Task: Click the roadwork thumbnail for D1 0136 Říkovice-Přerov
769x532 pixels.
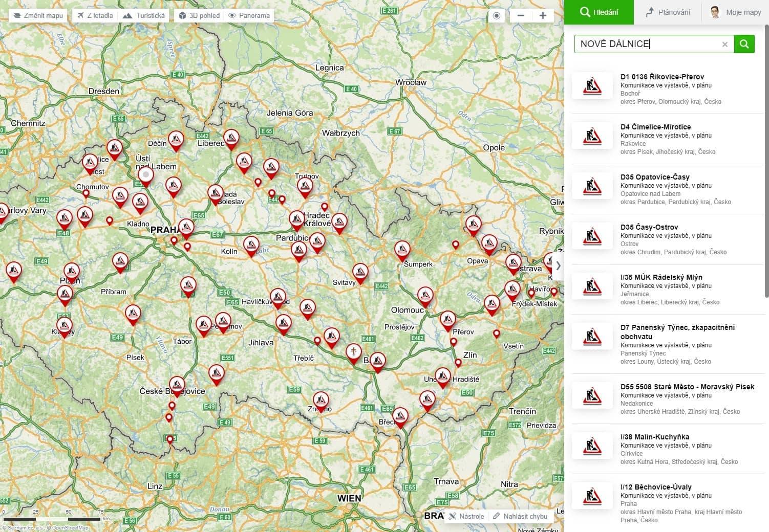Action: [x=592, y=85]
